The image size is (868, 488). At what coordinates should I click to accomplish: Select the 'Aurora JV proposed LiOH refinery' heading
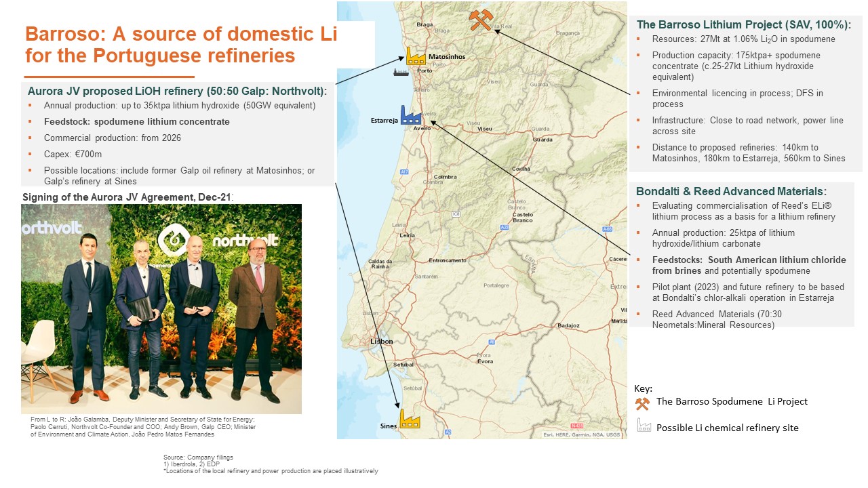coord(177,91)
